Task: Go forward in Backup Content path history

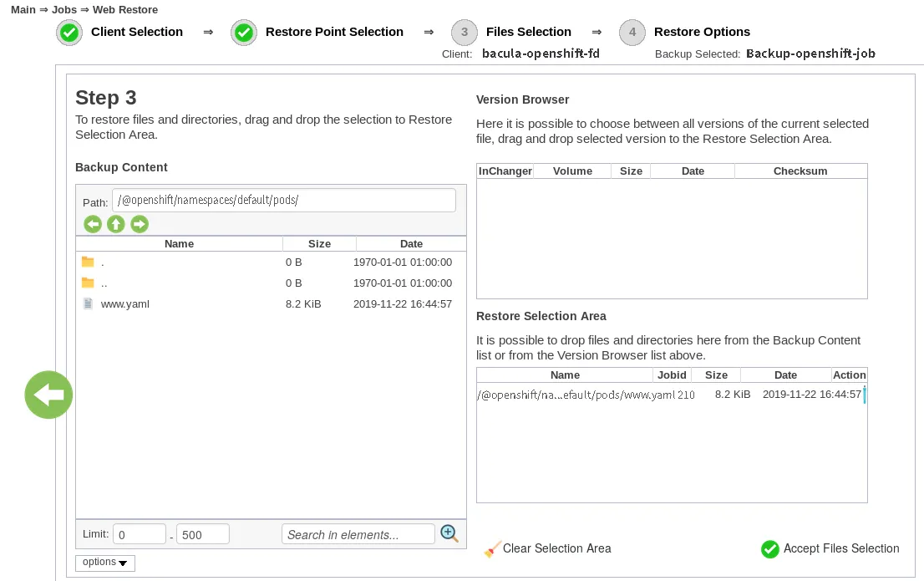Action: 140,224
